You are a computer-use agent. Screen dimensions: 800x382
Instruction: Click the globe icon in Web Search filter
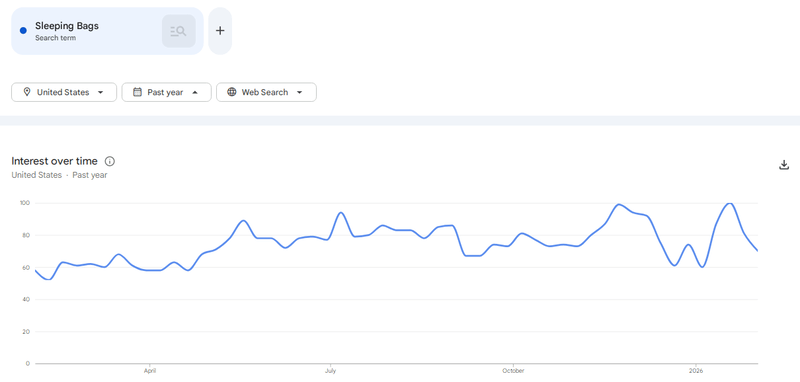232,92
